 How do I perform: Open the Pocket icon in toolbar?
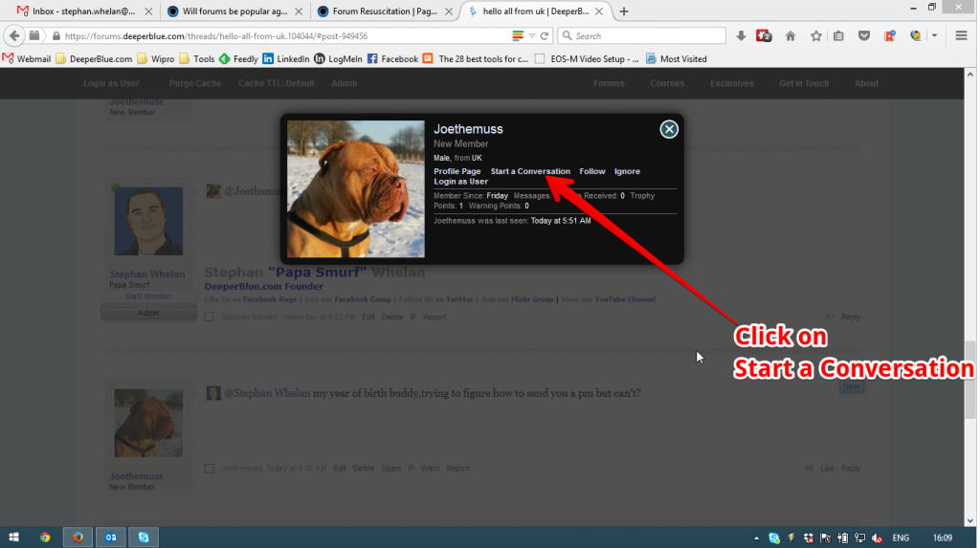tap(864, 36)
